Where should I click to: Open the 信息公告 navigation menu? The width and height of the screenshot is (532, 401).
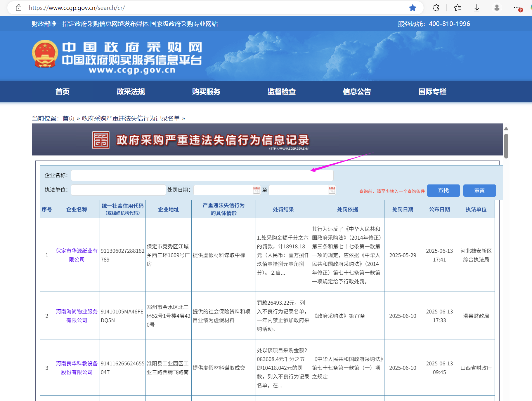click(x=357, y=92)
